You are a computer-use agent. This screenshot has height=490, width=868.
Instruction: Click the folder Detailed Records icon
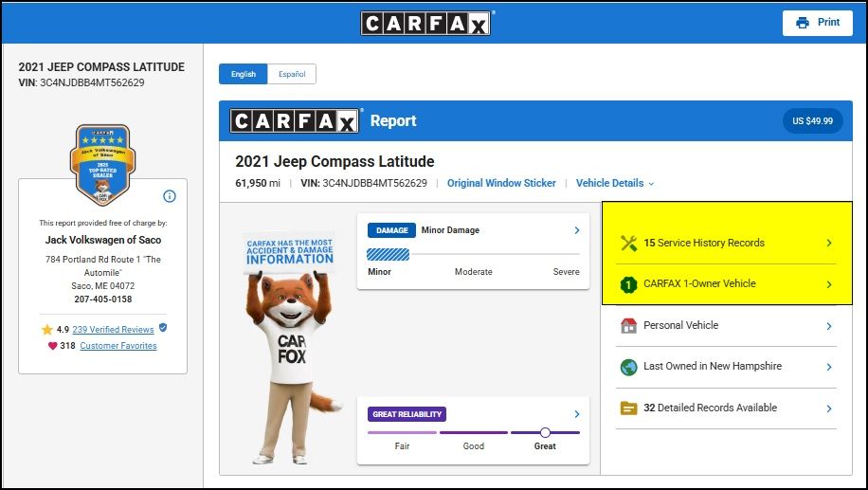tap(628, 408)
